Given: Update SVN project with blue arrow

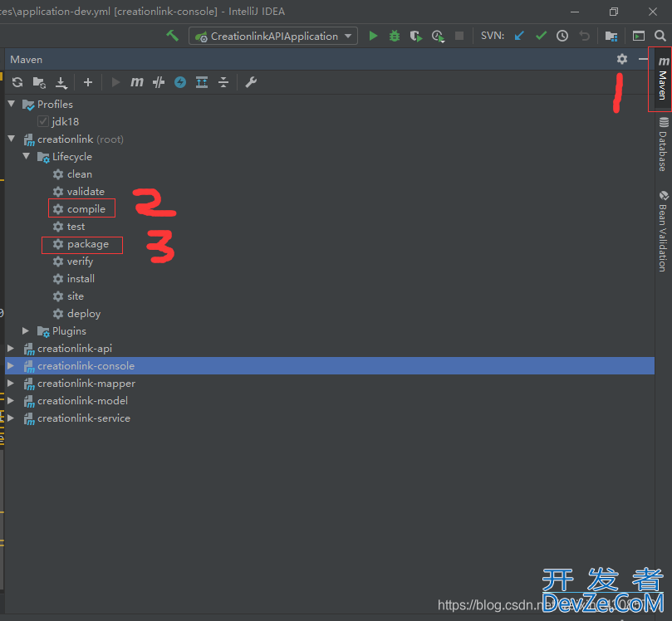Looking at the screenshot, I should 519,36.
